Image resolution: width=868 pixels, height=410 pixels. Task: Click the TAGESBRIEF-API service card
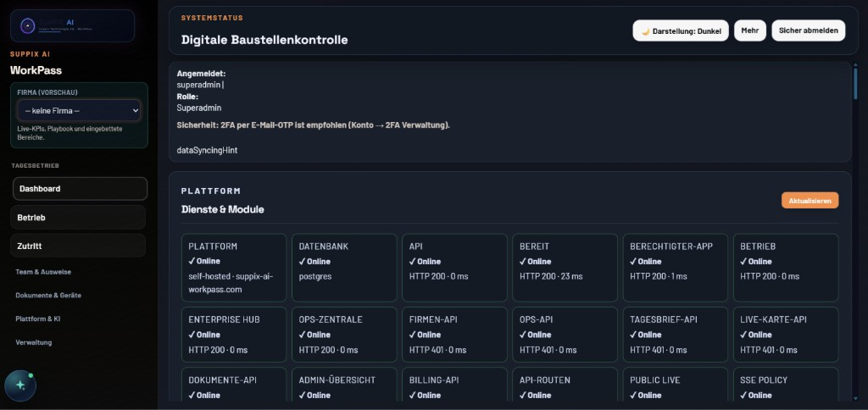pos(676,335)
